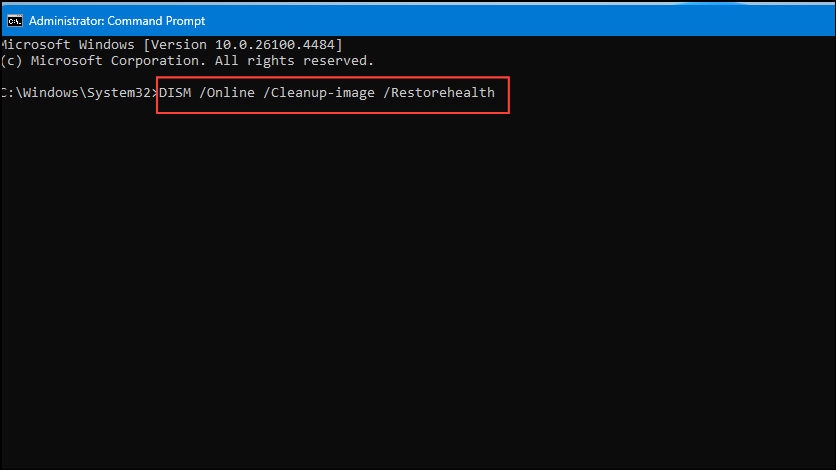Click the '/Cleanup-image' parameter

coord(319,93)
